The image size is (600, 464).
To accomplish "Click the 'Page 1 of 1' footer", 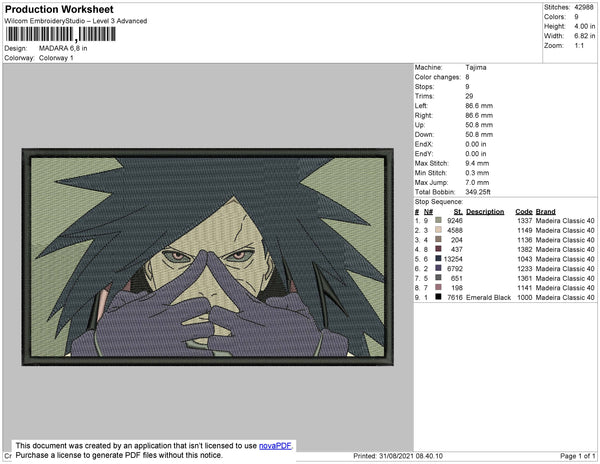I will [x=578, y=456].
